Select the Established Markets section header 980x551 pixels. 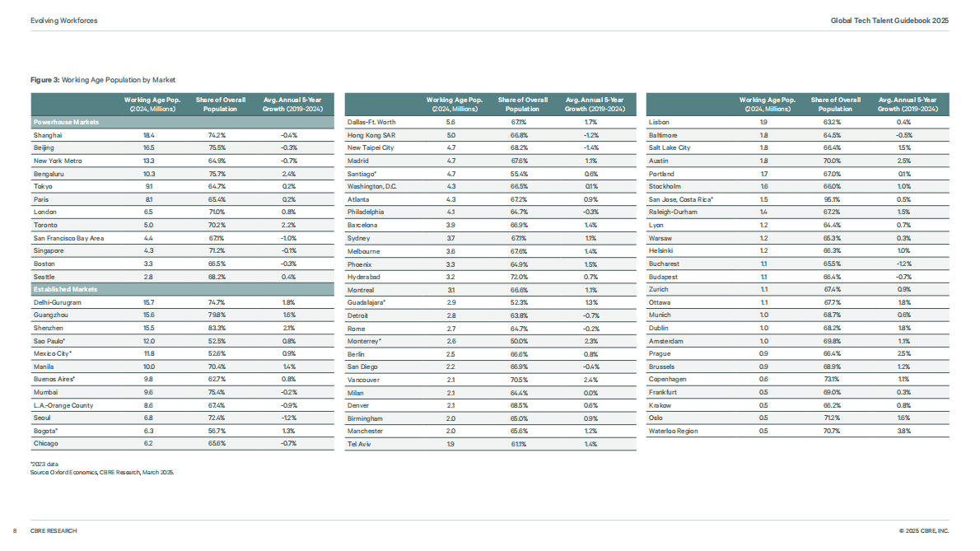pyautogui.click(x=183, y=289)
